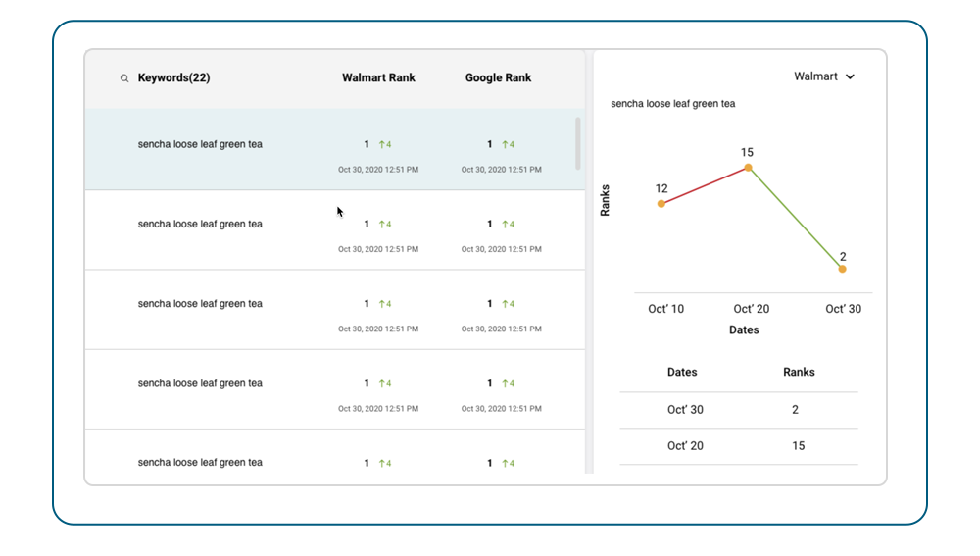Click the red line segment in rank chart

[x=705, y=185]
